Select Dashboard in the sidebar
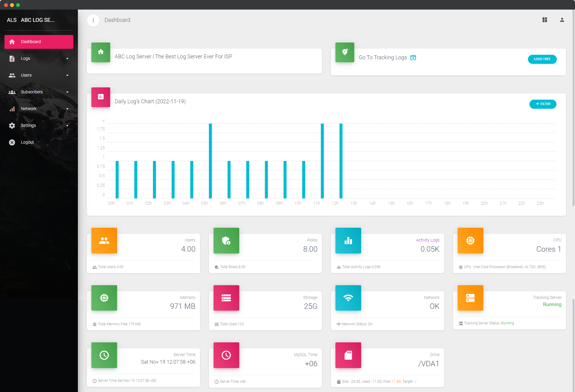The height and width of the screenshot is (392, 575). click(x=39, y=42)
